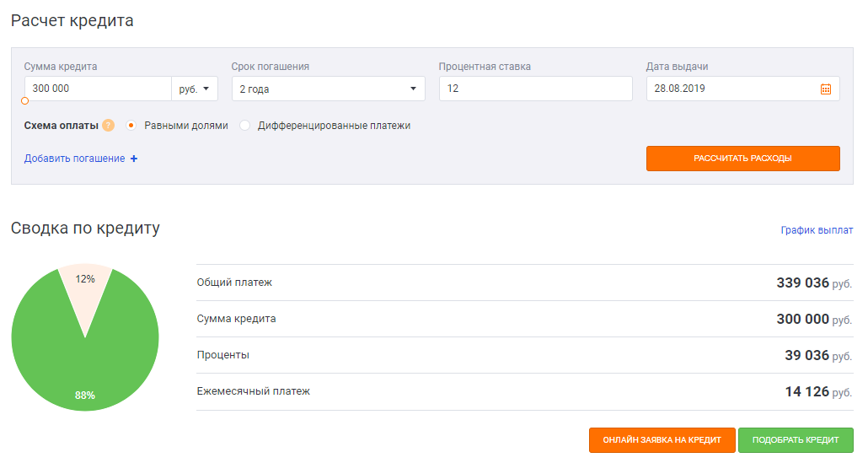
Task: Click Онлайн заявка на кредит button
Action: click(x=662, y=440)
